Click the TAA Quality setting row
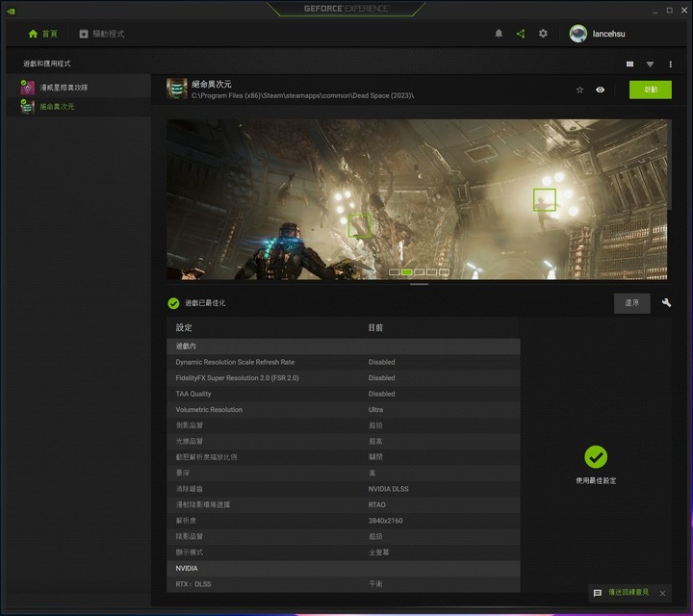This screenshot has height=616, width=693. pyautogui.click(x=344, y=394)
